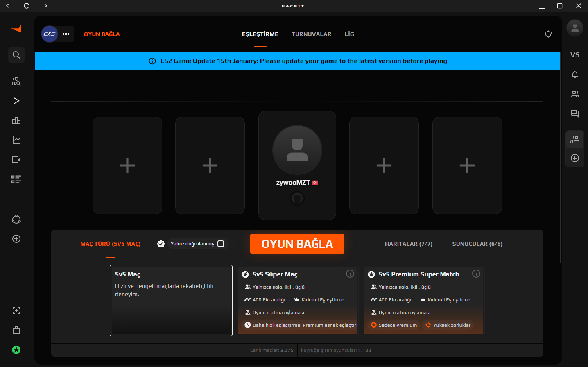588x367 pixels.
Task: Select the 5v5 Premium Super Match card title
Action: (x=419, y=274)
